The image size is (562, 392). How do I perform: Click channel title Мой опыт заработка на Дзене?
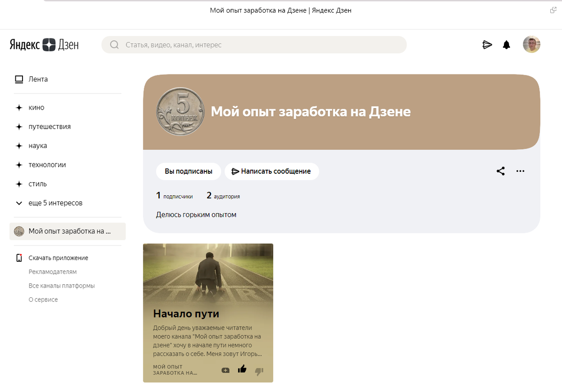point(311,111)
